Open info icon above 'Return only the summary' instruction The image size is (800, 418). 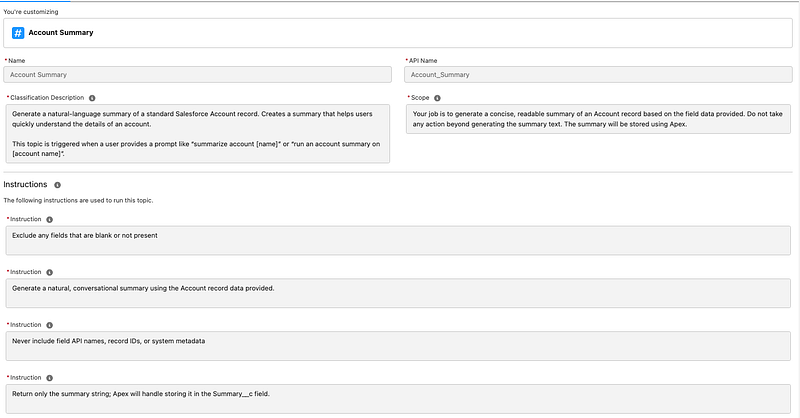point(49,378)
